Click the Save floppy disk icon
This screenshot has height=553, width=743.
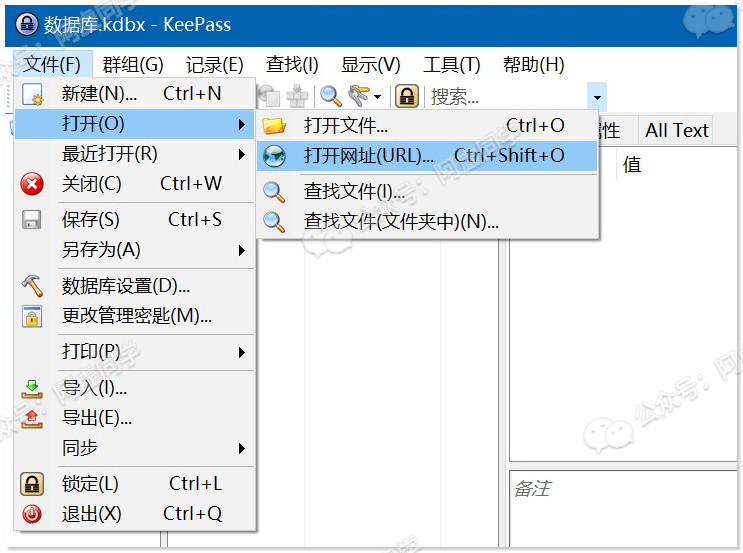point(32,220)
